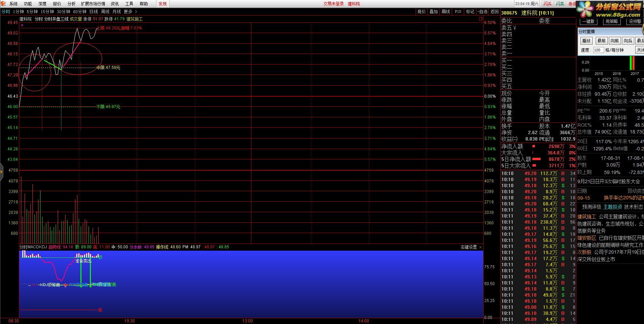Click the orange 建筑施工 concept link in the info panel

tap(587, 217)
